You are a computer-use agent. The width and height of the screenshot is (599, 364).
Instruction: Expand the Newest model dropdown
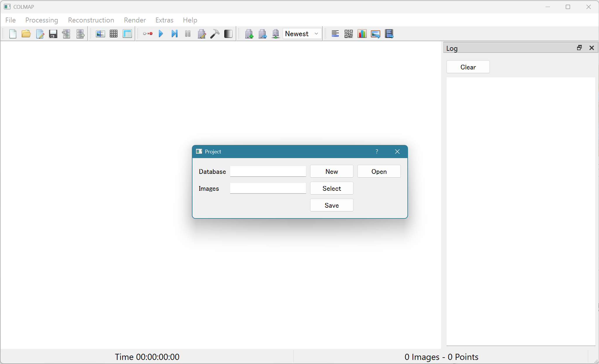pyautogui.click(x=302, y=34)
